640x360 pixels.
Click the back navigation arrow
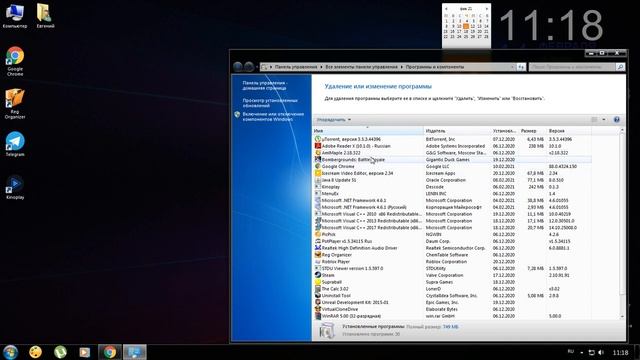[238, 67]
